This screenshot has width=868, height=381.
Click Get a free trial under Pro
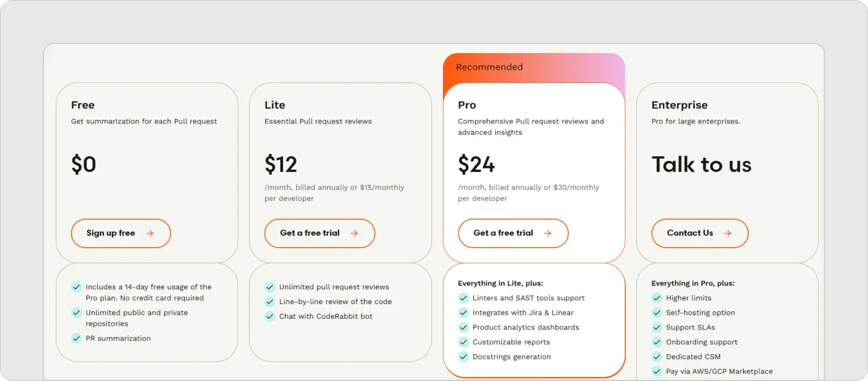point(513,233)
